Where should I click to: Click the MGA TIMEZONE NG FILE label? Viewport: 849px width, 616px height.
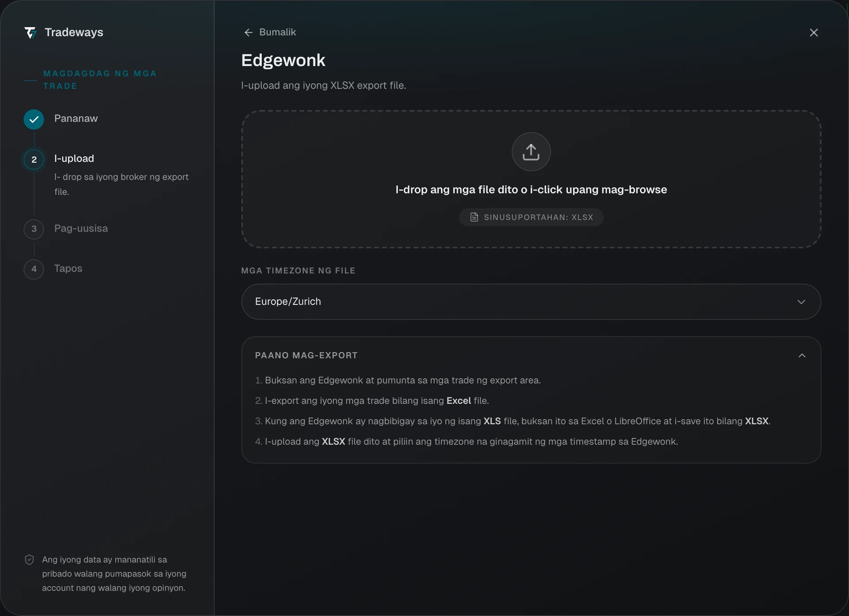click(x=298, y=270)
